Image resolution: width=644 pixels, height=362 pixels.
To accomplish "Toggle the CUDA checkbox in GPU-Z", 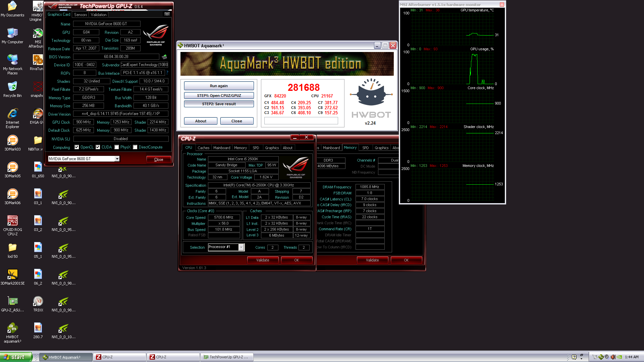I will (x=98, y=147).
